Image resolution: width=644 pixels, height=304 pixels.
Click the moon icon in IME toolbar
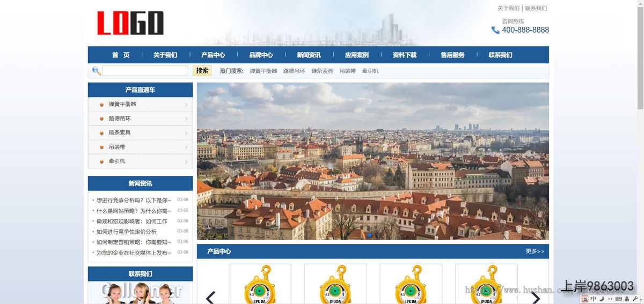602,299
